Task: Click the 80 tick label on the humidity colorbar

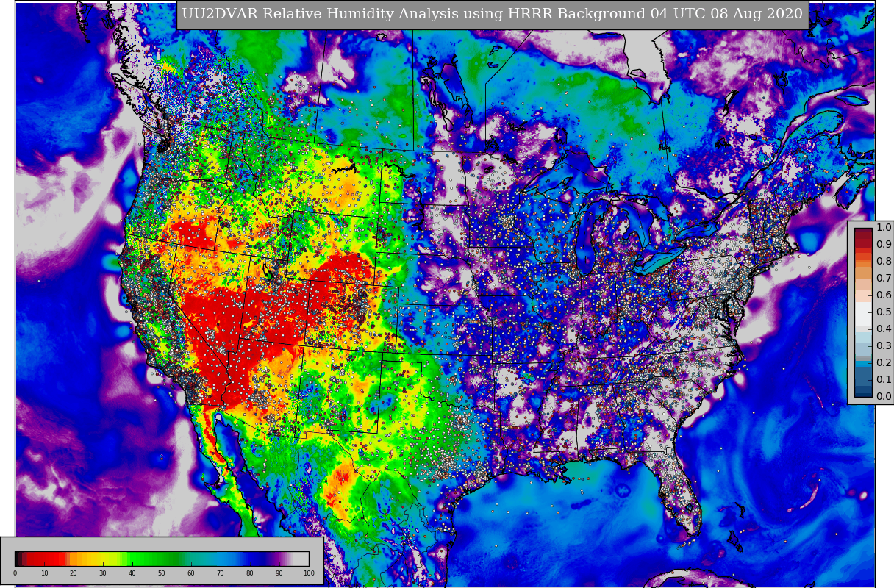Action: 250,573
